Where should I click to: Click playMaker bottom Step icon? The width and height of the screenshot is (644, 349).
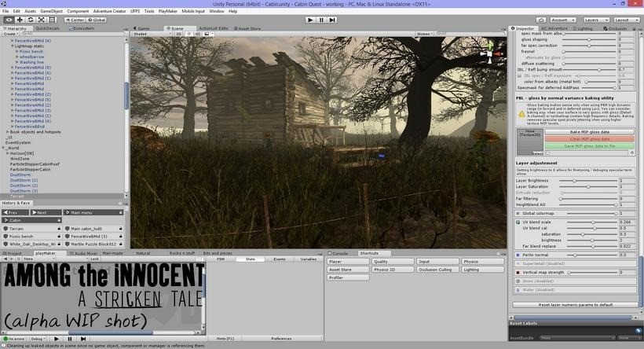click(x=83, y=339)
